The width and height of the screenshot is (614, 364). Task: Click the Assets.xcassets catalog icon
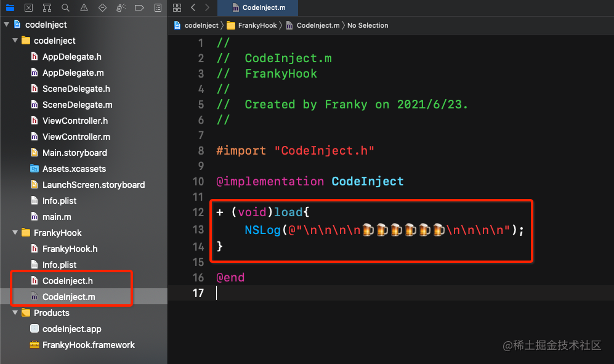click(34, 169)
